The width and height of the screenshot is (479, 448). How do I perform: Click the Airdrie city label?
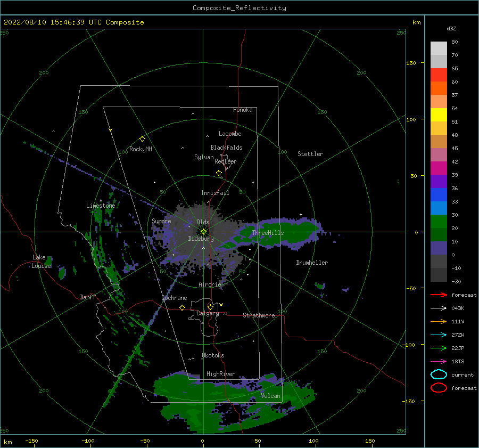click(210, 284)
